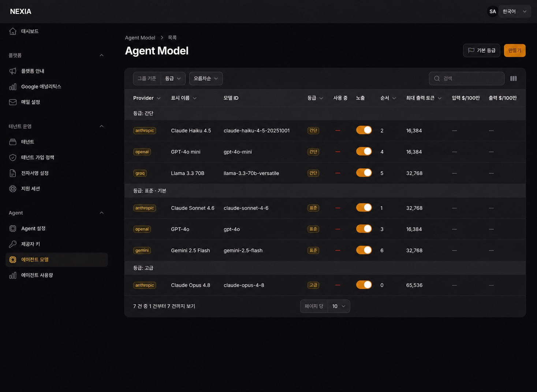Click model ID claude-opus-4-8
Viewport: 537px width, 392px height.
244,285
